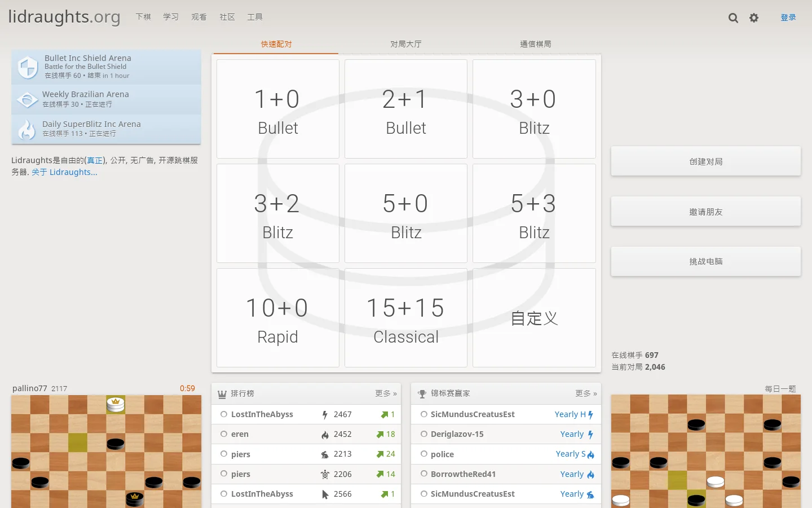
Task: Click bolt icon on Deriglazov-15 row
Action: [590, 435]
